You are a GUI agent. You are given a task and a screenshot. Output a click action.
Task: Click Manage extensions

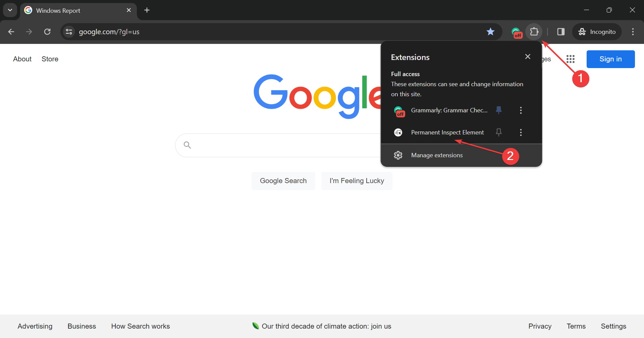[461, 155]
